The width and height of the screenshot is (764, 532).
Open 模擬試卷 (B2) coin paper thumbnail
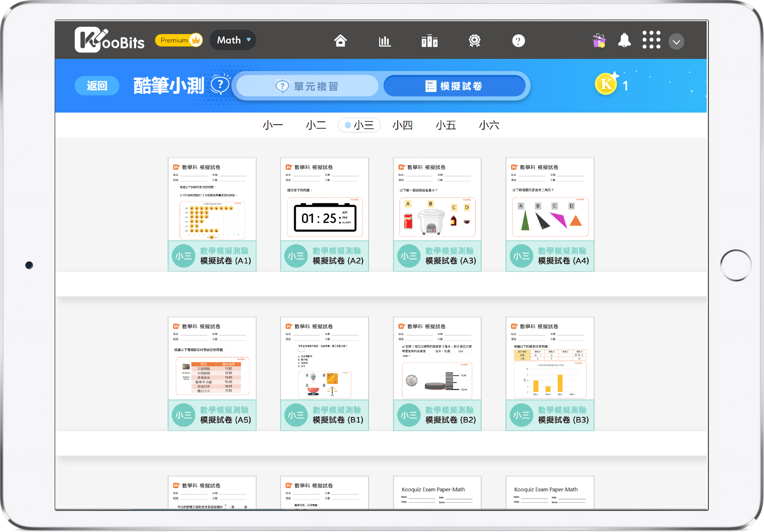[x=437, y=359]
